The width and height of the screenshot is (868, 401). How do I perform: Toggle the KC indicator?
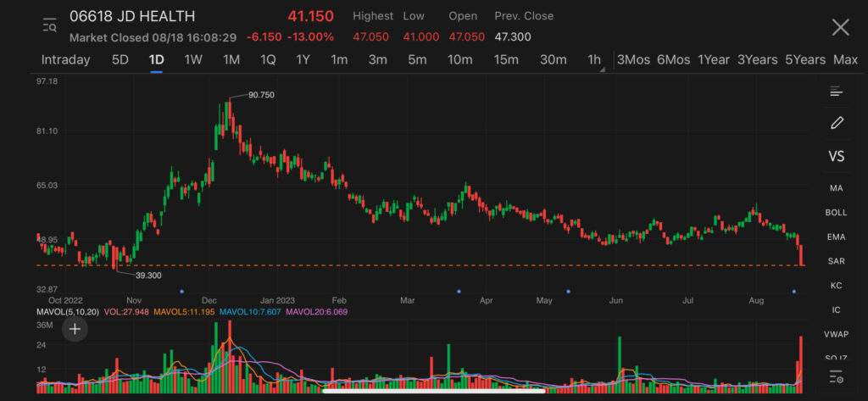[836, 285]
